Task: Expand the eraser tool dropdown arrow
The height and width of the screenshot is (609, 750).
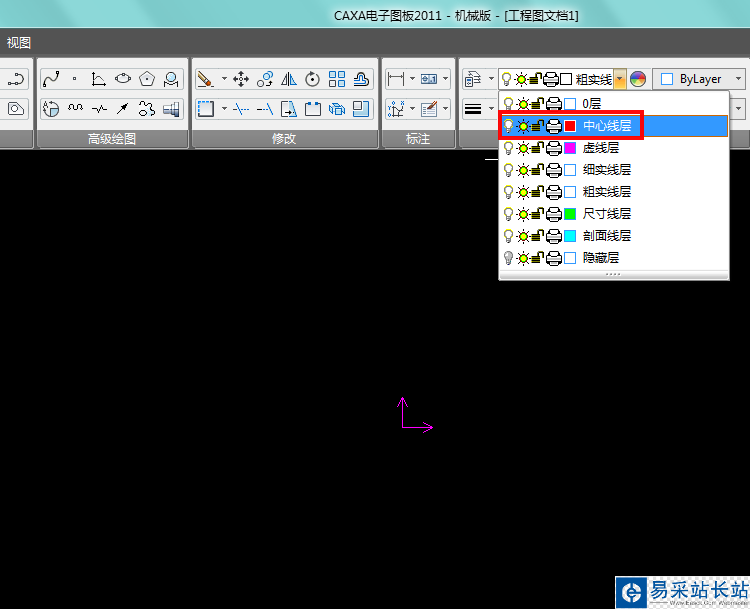Action: (224, 79)
